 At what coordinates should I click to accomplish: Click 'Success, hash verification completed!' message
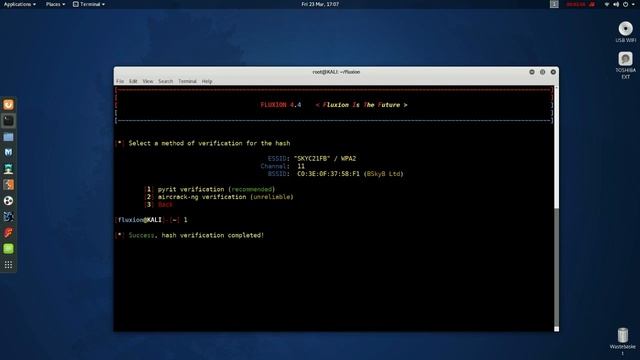pyautogui.click(x=196, y=235)
